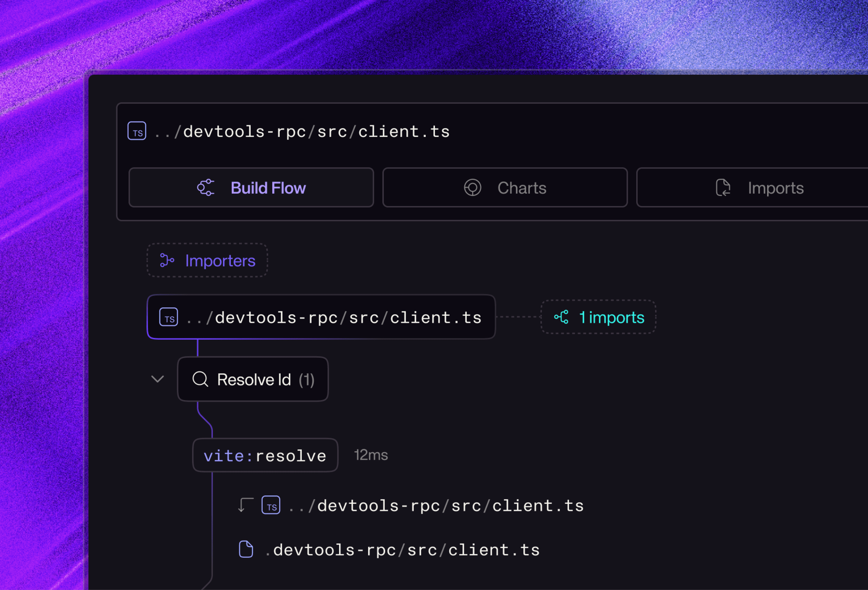The width and height of the screenshot is (868, 590).
Task: Switch to the Imports tab
Action: [x=752, y=188]
